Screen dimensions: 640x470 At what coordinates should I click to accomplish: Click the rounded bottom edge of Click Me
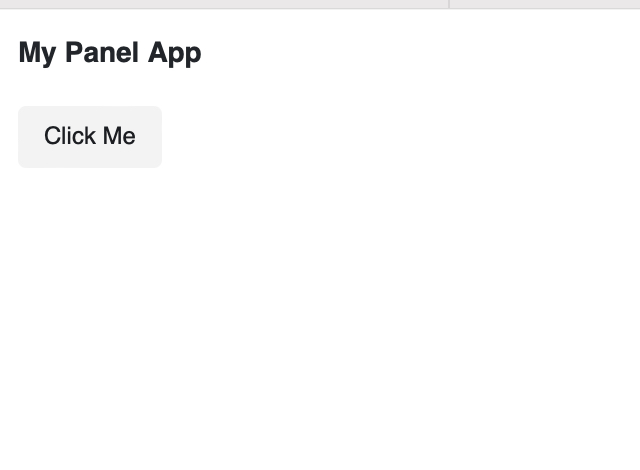pyautogui.click(x=90, y=165)
